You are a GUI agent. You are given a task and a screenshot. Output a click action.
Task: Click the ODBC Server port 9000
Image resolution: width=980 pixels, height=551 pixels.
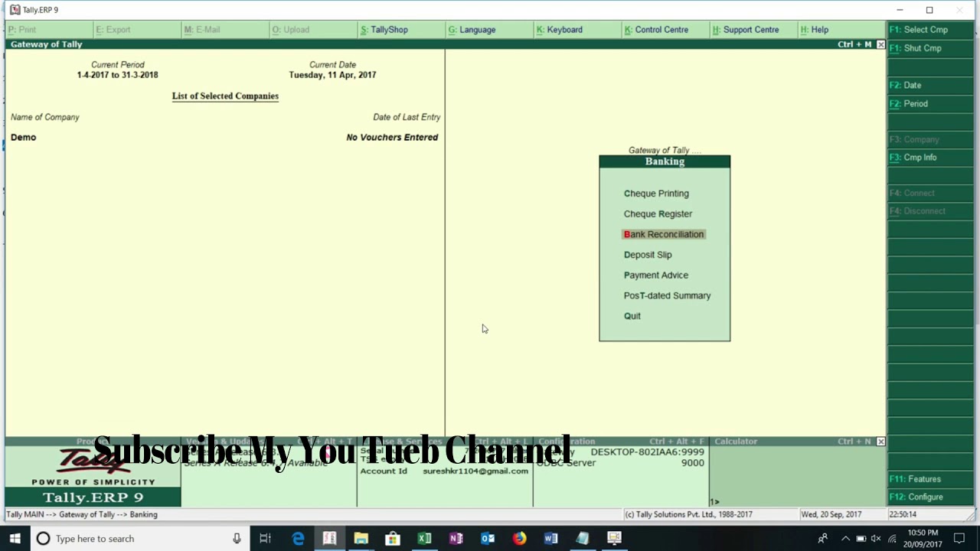(x=693, y=463)
